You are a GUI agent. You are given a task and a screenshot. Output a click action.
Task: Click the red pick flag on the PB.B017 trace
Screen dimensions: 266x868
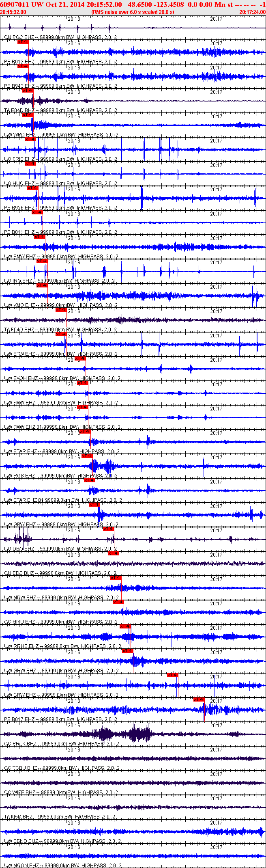tap(199, 699)
